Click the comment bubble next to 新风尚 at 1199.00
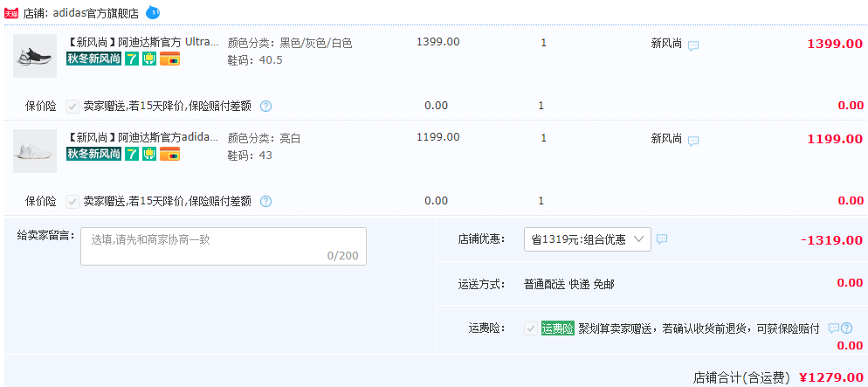 (693, 141)
